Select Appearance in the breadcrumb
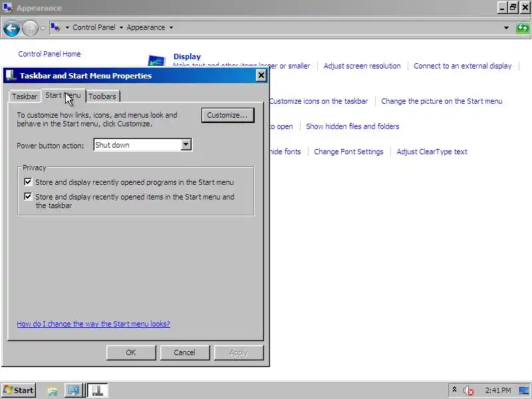 [x=146, y=27]
